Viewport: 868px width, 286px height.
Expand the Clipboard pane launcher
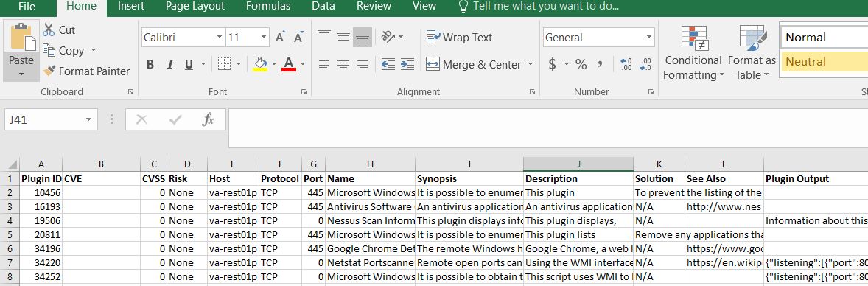[130, 92]
